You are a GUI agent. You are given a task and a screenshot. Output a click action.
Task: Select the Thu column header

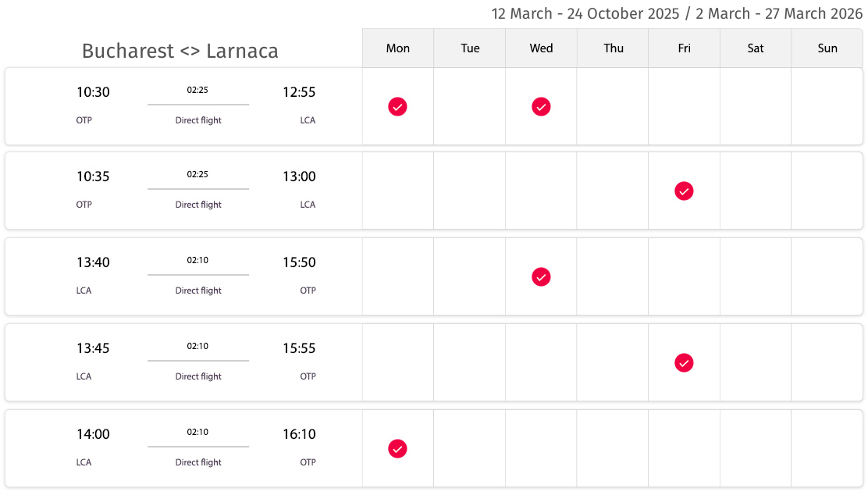point(613,48)
